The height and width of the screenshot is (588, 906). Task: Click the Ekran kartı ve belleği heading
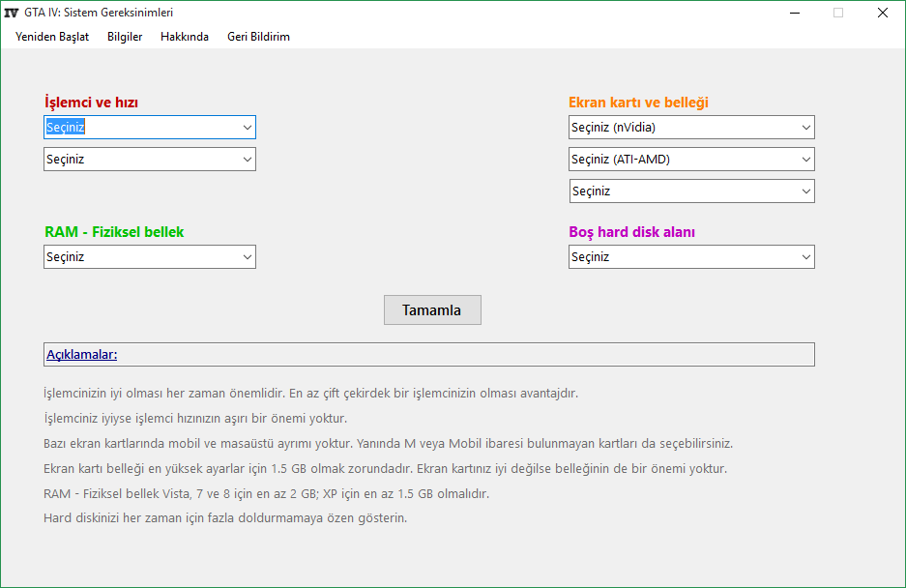(638, 103)
